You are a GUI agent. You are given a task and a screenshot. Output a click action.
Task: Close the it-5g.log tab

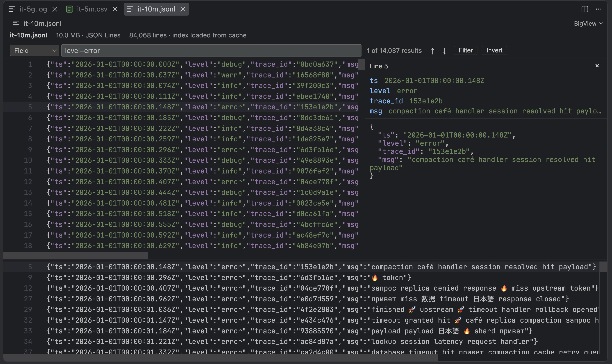click(x=55, y=9)
